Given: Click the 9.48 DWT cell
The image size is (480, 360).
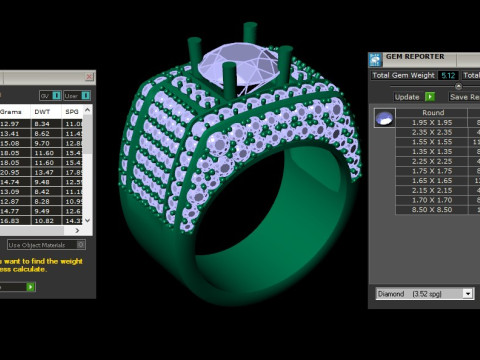Looking at the screenshot, I should click(x=46, y=182).
